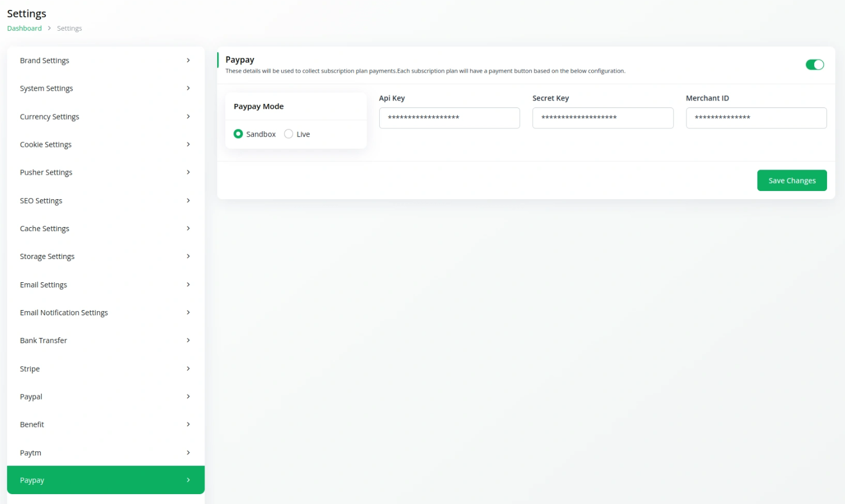Image resolution: width=845 pixels, height=504 pixels.
Task: Click the Settings page heading
Action: 27,14
